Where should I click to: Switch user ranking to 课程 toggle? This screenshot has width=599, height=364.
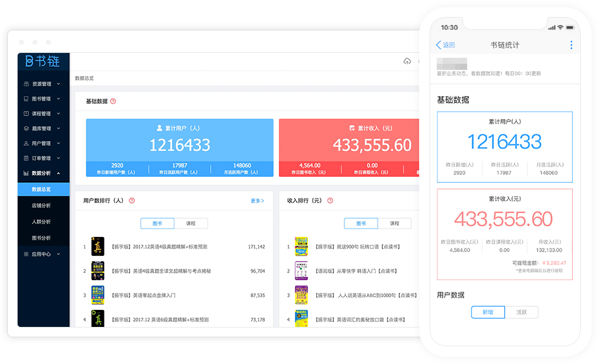pos(191,224)
